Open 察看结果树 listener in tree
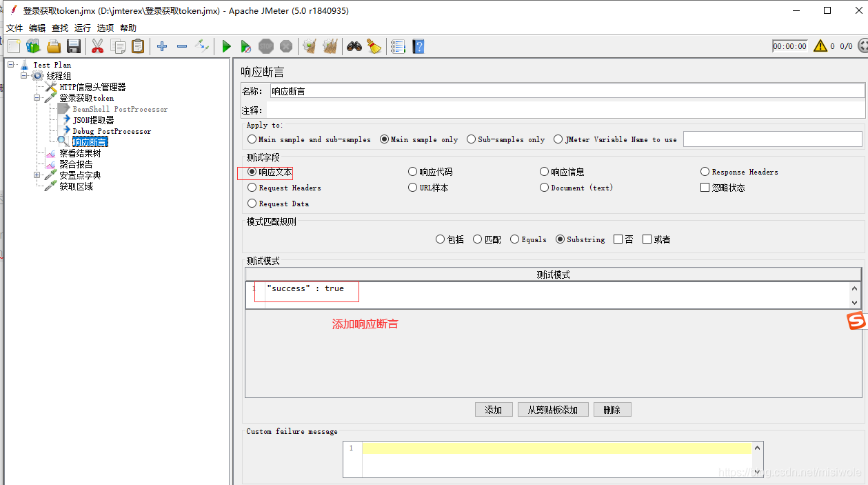 click(x=80, y=153)
